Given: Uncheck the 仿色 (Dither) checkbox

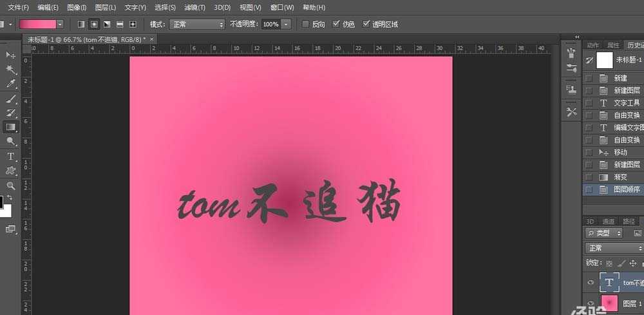Looking at the screenshot, I should (x=336, y=24).
